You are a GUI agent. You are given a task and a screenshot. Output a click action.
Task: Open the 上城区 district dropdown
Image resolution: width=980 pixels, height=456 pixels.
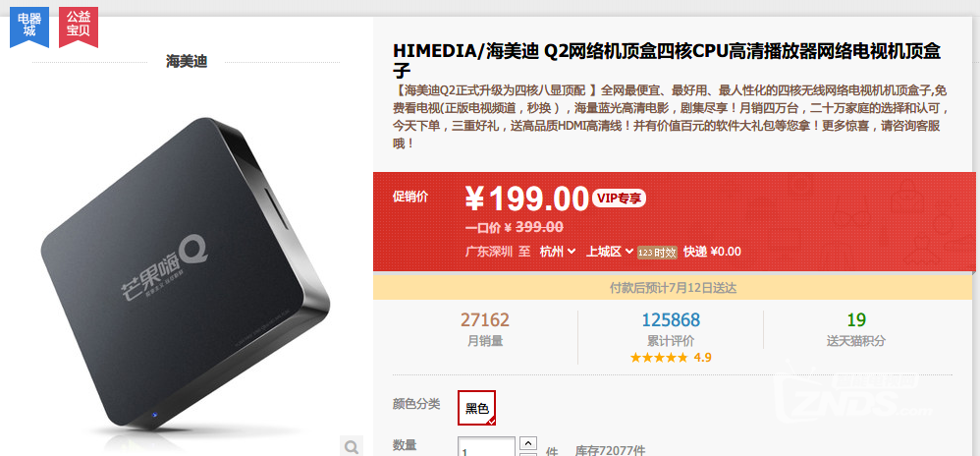coord(610,252)
